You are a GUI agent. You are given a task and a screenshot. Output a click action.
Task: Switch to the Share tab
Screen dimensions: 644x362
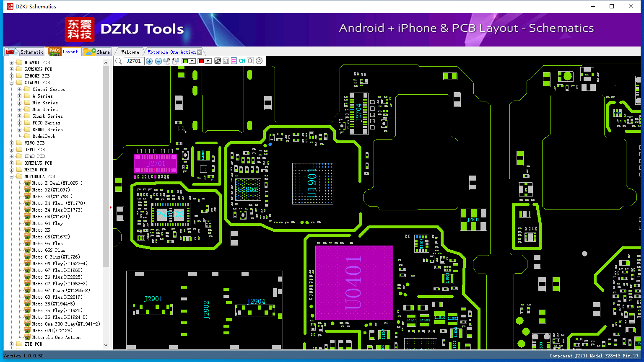pos(96,52)
